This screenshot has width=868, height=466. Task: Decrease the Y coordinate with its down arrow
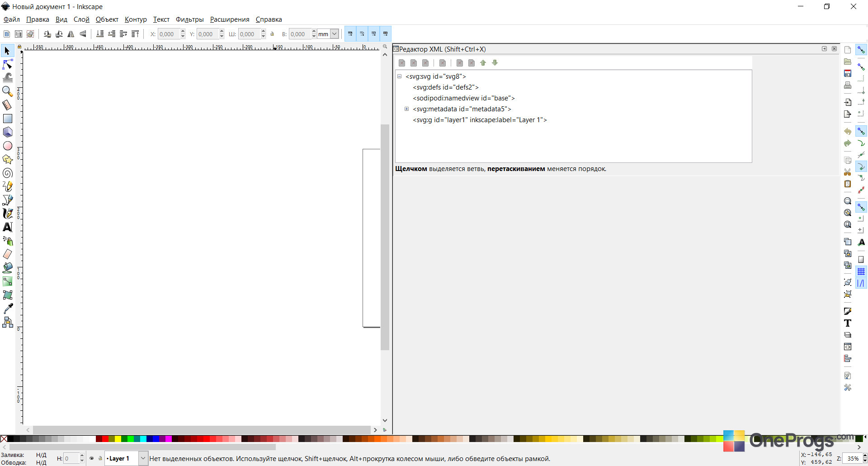(x=222, y=36)
